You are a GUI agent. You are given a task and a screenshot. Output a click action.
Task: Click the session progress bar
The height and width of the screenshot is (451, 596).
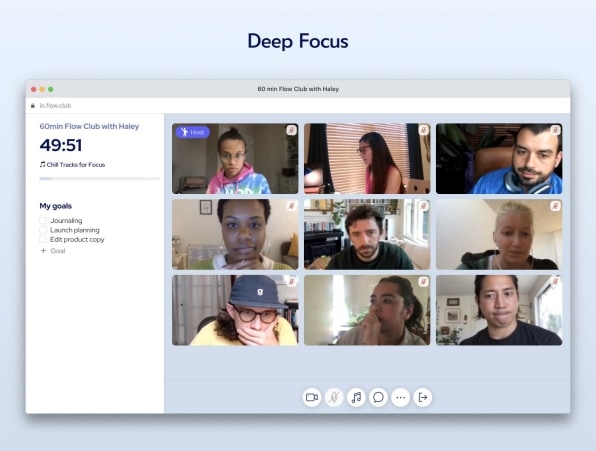(x=100, y=179)
